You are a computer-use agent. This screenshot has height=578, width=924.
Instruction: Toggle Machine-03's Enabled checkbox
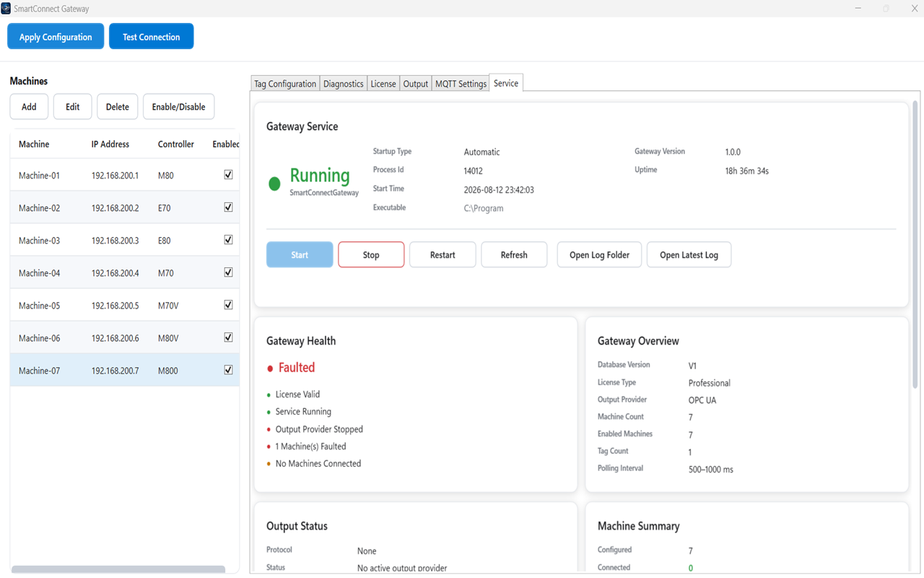coord(228,240)
